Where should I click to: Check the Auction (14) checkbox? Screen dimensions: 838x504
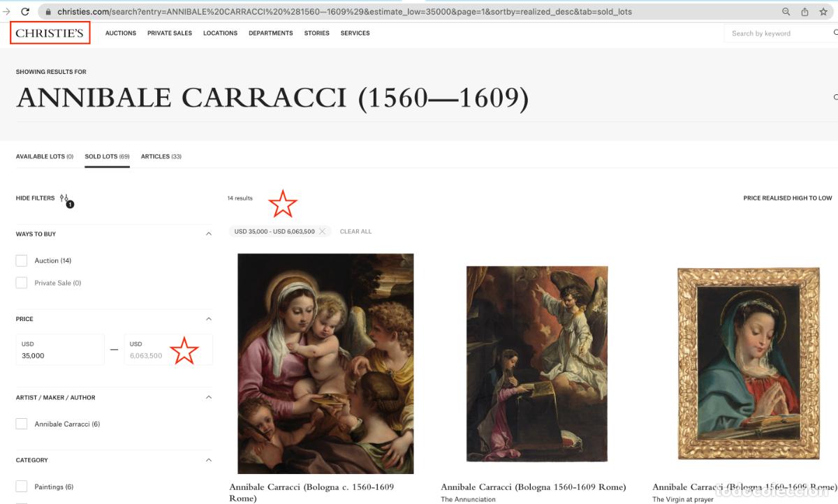(22, 260)
